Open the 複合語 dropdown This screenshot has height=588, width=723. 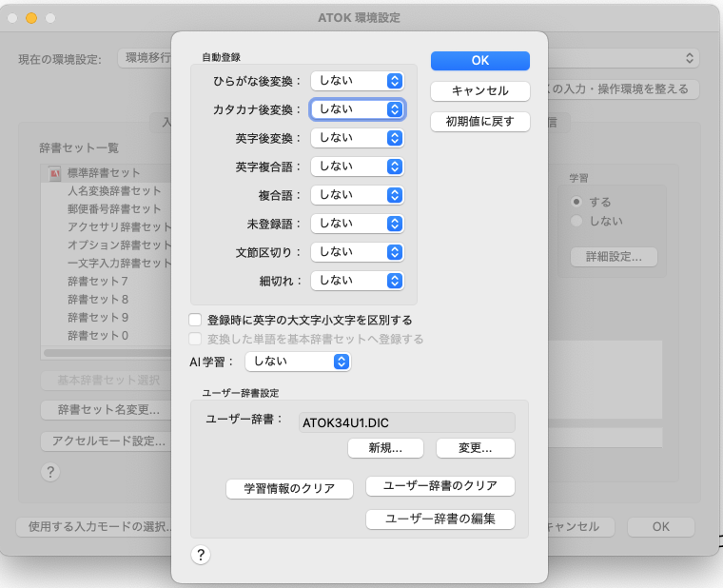[358, 195]
